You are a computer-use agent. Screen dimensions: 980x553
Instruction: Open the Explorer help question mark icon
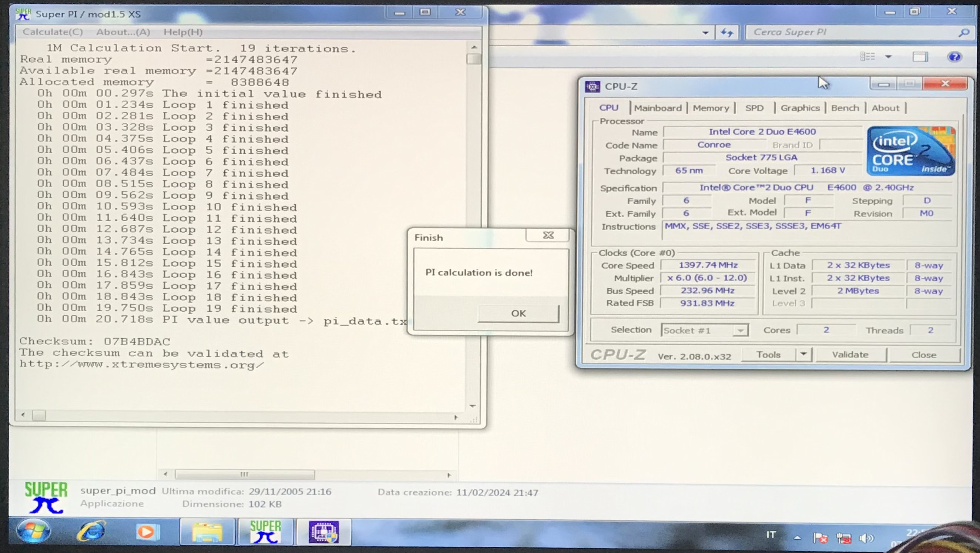954,57
